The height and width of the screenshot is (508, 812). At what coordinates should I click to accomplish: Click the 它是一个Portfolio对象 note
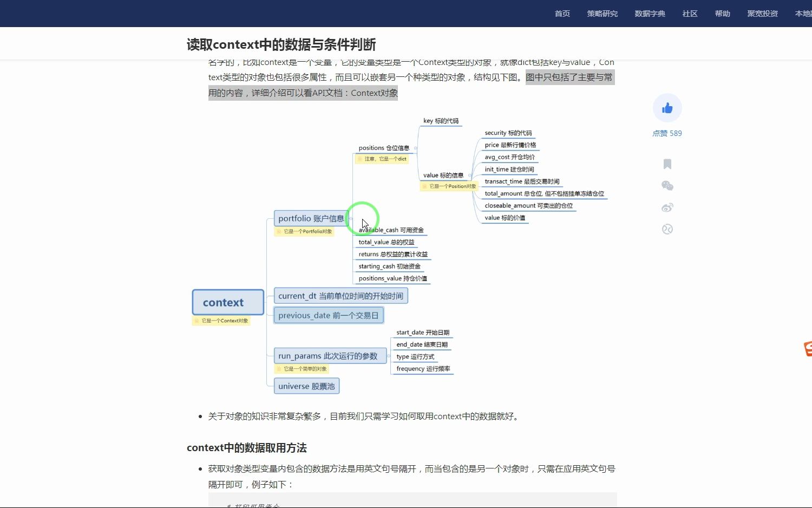304,231
